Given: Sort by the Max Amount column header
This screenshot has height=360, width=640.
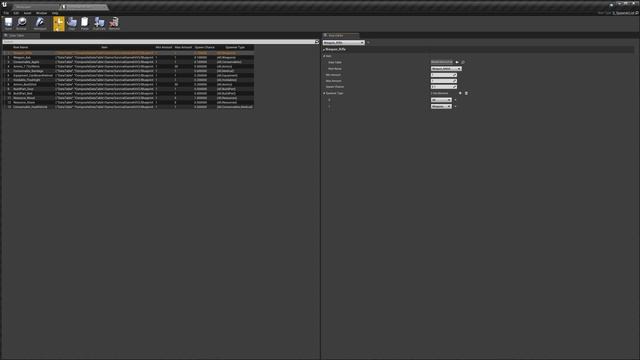Looking at the screenshot, I should click(183, 47).
